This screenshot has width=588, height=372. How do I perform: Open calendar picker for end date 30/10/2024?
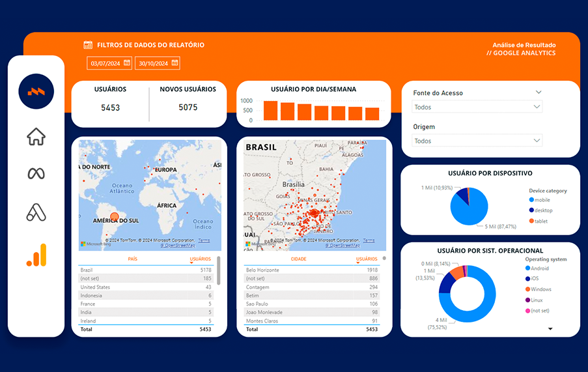[x=175, y=63]
